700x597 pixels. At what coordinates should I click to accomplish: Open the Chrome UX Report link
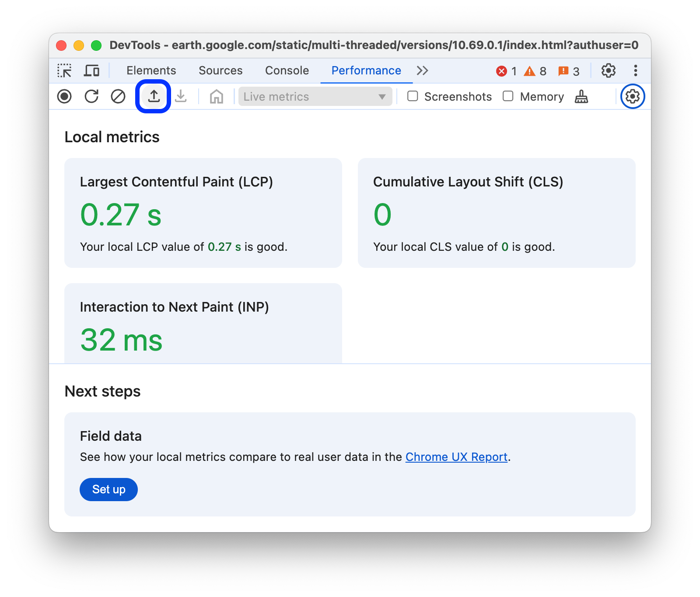pyautogui.click(x=456, y=457)
